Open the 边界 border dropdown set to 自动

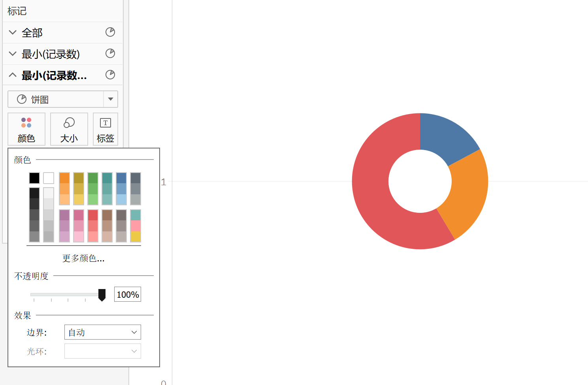tap(103, 332)
